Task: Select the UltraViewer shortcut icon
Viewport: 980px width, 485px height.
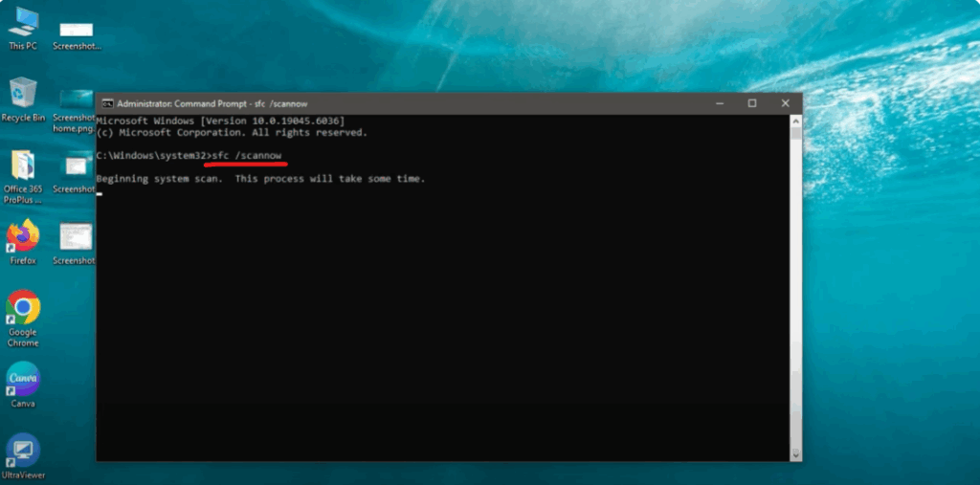Action: [23, 455]
